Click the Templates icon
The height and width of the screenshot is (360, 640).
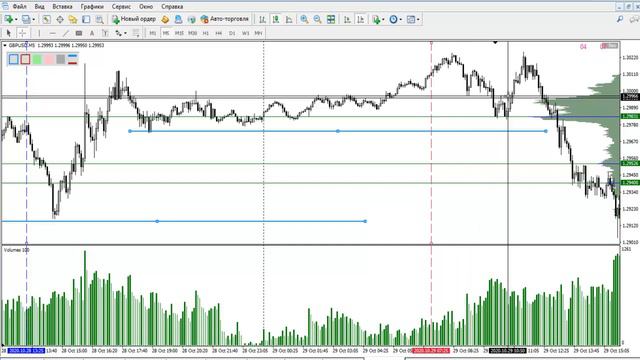pos(411,19)
